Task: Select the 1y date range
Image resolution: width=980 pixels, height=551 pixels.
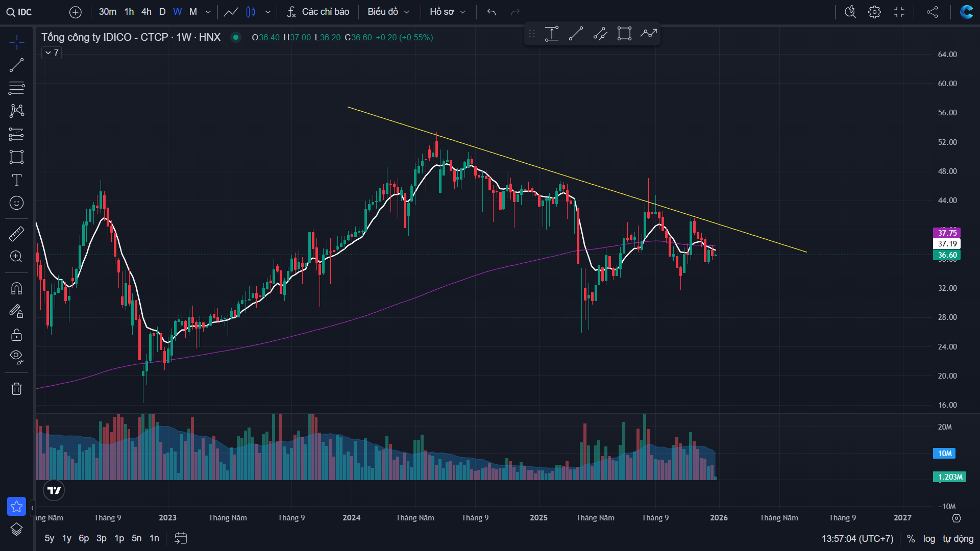Action: pyautogui.click(x=66, y=538)
